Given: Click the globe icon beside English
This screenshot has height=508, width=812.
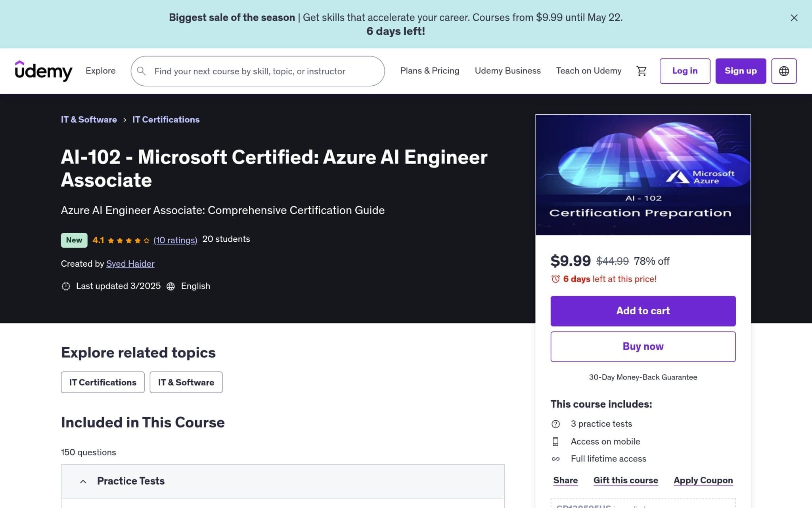Looking at the screenshot, I should pos(170,286).
